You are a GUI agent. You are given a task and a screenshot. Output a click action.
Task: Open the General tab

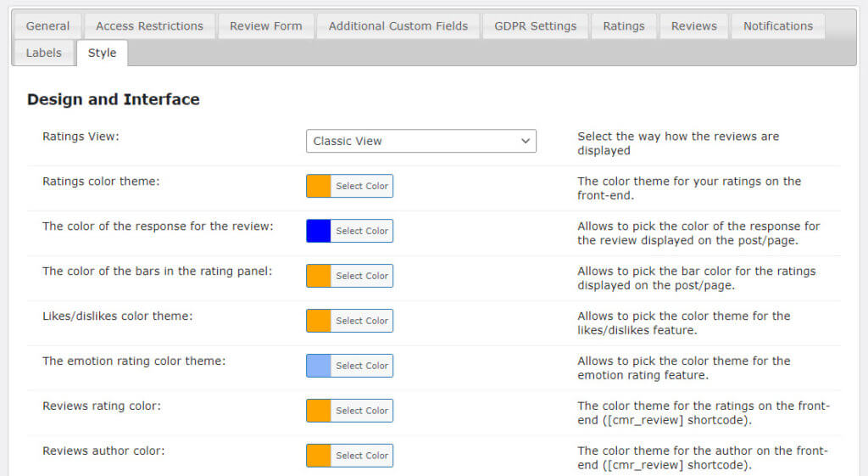click(x=47, y=26)
